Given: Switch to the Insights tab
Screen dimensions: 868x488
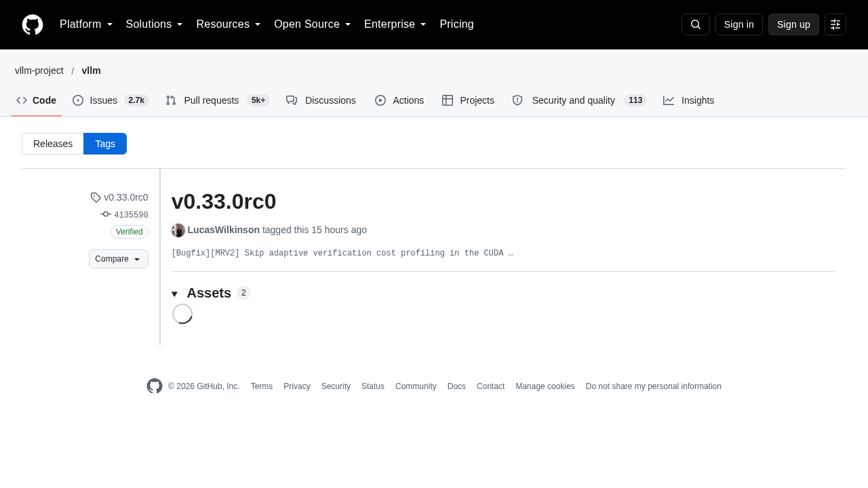Looking at the screenshot, I should coord(688,100).
